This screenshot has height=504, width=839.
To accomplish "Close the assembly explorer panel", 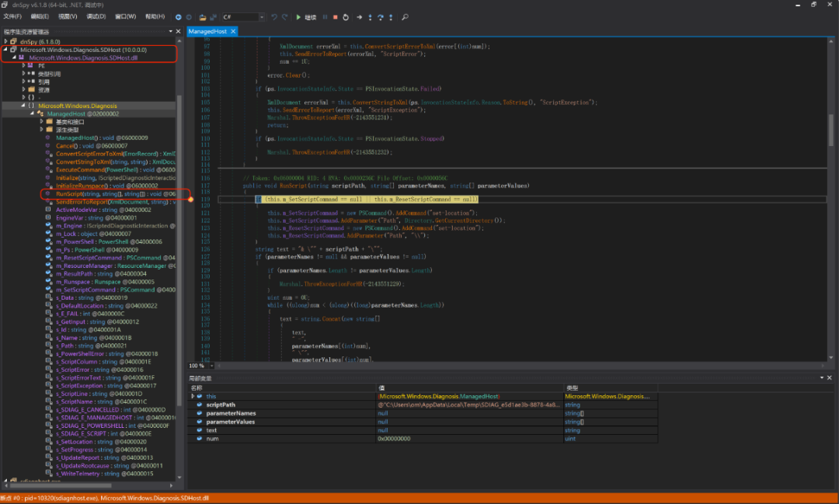I will coord(179,32).
